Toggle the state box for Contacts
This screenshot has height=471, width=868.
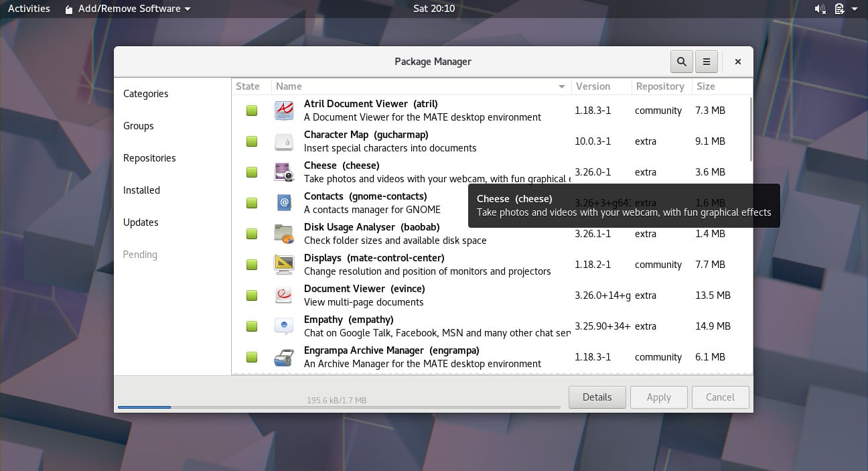point(252,203)
